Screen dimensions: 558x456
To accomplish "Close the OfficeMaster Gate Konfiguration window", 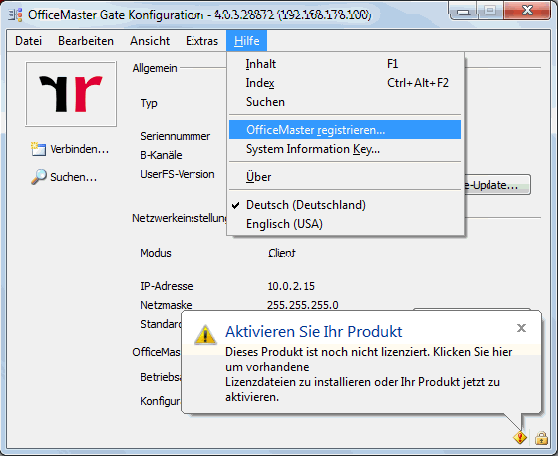I will pos(527,10).
